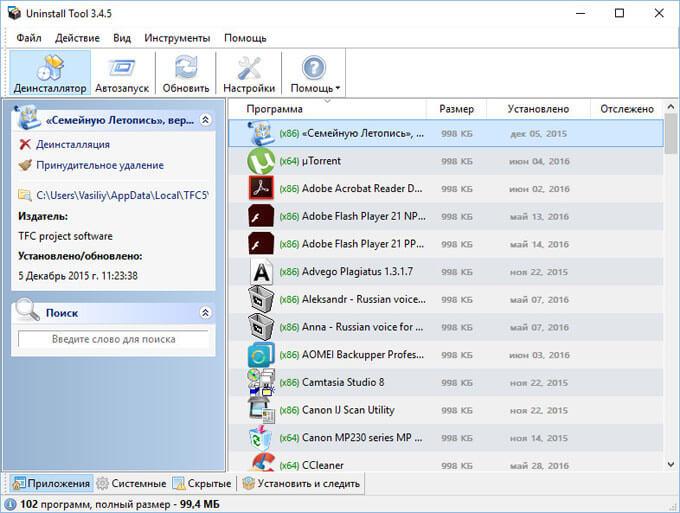Open Настройки wrench toolbar icon
Viewport: 680px width, 513px height.
click(x=249, y=68)
